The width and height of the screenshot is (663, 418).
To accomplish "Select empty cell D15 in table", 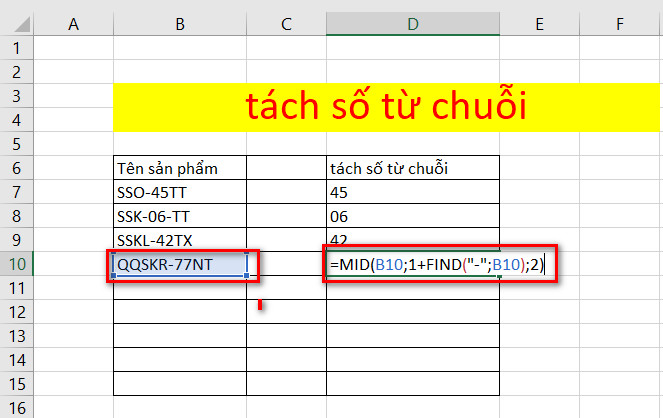I will (413, 384).
